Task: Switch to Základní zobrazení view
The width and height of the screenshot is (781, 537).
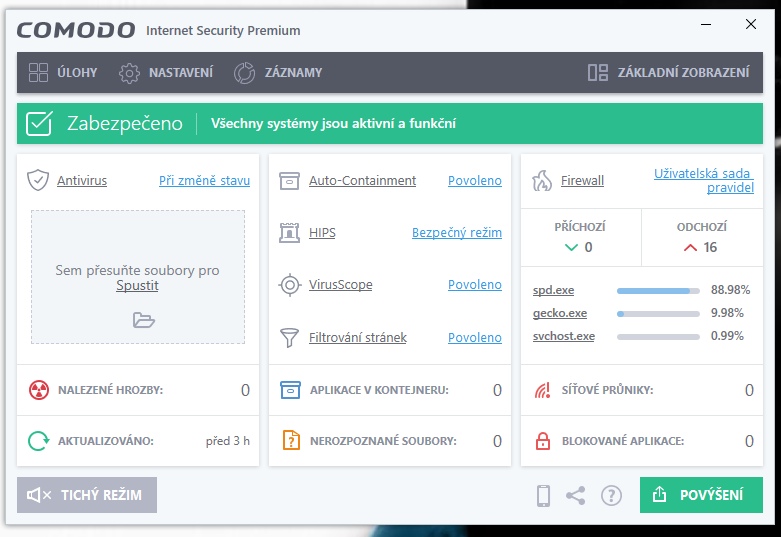Action: pyautogui.click(x=668, y=72)
